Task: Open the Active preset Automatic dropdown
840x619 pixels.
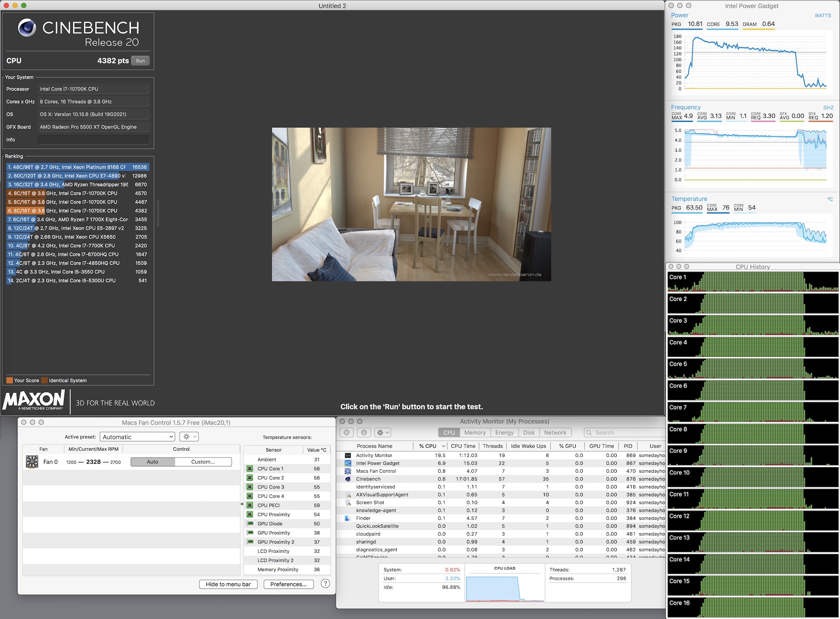Action: (137, 437)
